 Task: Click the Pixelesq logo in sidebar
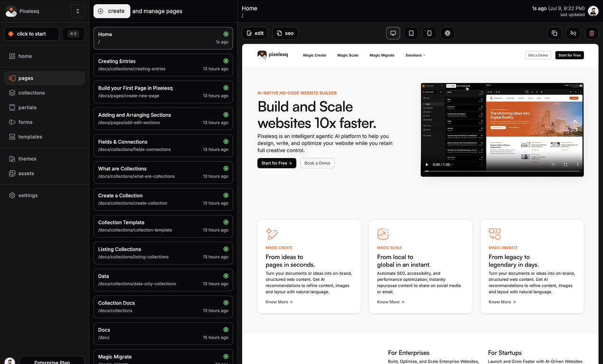pyautogui.click(x=11, y=11)
